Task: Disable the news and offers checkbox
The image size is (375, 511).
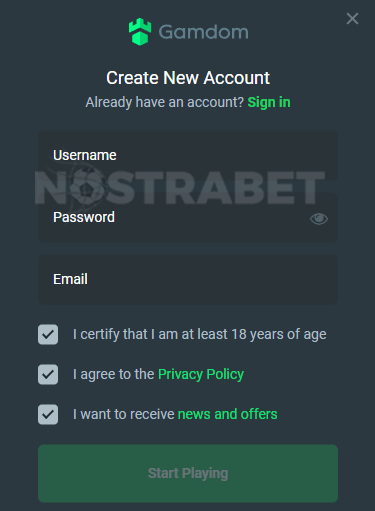Action: point(48,414)
